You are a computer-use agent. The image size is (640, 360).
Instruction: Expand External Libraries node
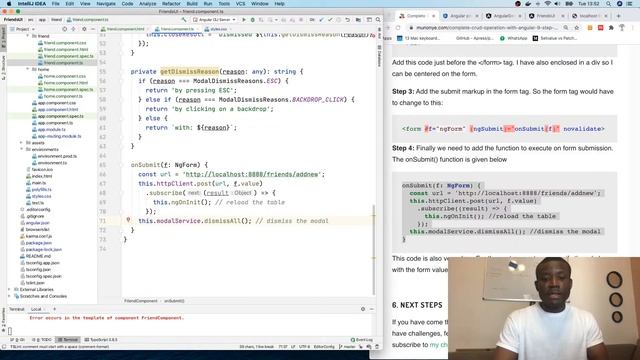pos(9,289)
